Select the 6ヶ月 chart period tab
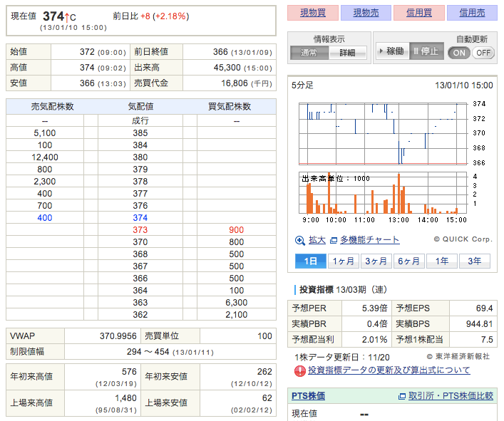Screen dimensions: 504x421 [x=409, y=261]
